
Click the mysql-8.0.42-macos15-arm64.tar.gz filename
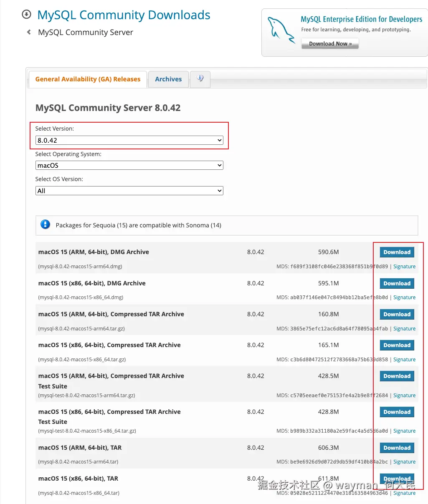click(81, 329)
